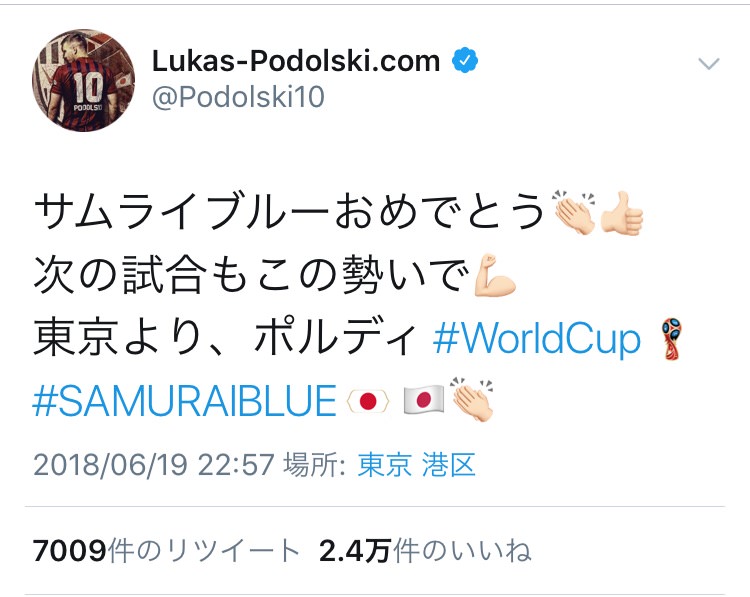View the 7009件のリツイート list
The height and width of the screenshot is (597, 750).
166,550
